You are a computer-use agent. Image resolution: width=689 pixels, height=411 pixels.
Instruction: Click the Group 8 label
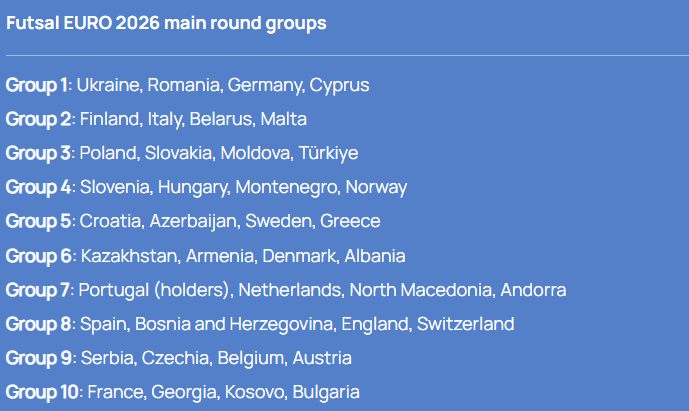pos(39,324)
